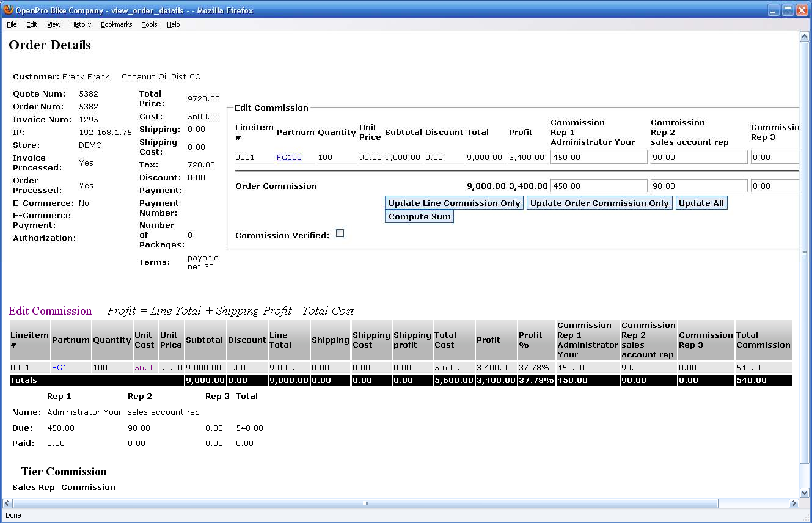
Task: Open the Edit Commission link
Action: pos(50,311)
